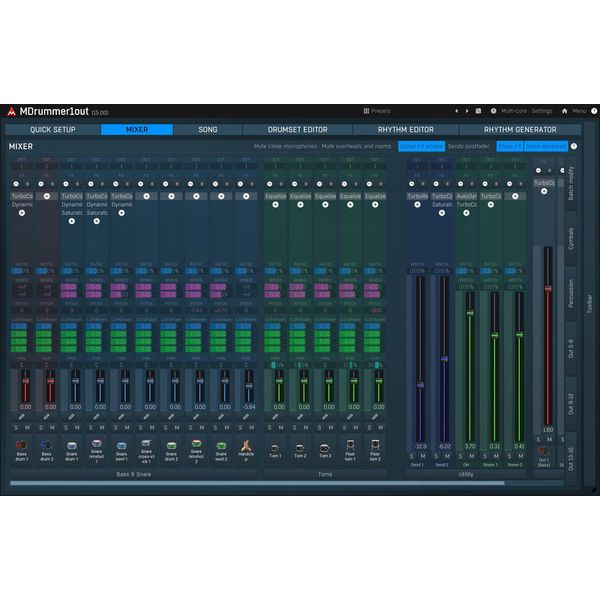The height and width of the screenshot is (600, 600).
Task: Select the Bass drum 1 instrument icon
Action: (x=21, y=445)
